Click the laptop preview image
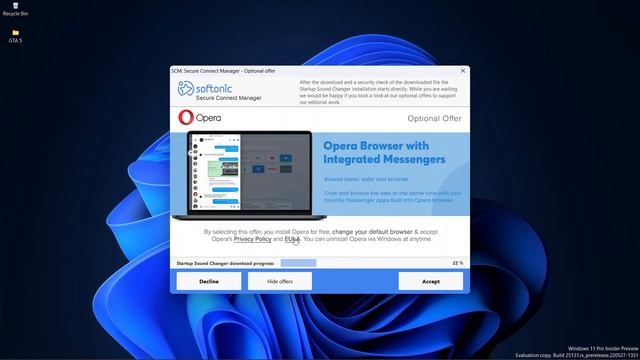Viewport: 640px width, 360px height. pyautogui.click(x=249, y=176)
